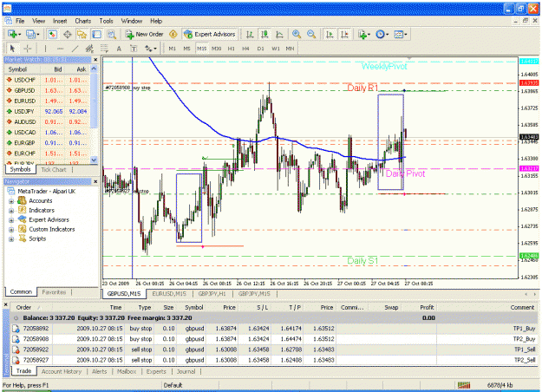This screenshot has width=542, height=392.
Task: Close the Navigator panel
Action: pyautogui.click(x=95, y=181)
